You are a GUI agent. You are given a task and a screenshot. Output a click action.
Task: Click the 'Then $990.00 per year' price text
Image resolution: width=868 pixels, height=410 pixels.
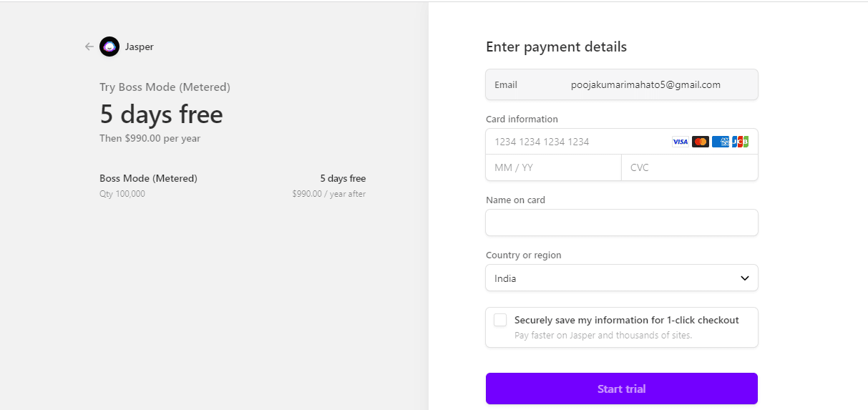150,138
